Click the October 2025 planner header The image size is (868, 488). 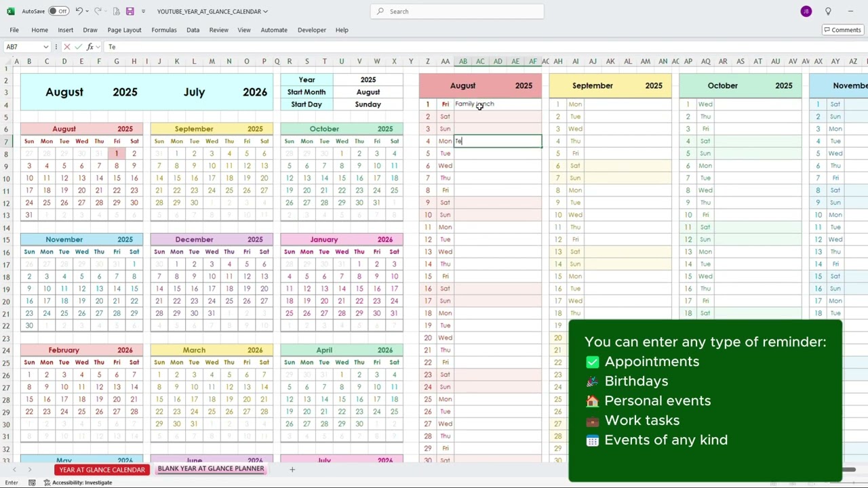[x=741, y=85]
